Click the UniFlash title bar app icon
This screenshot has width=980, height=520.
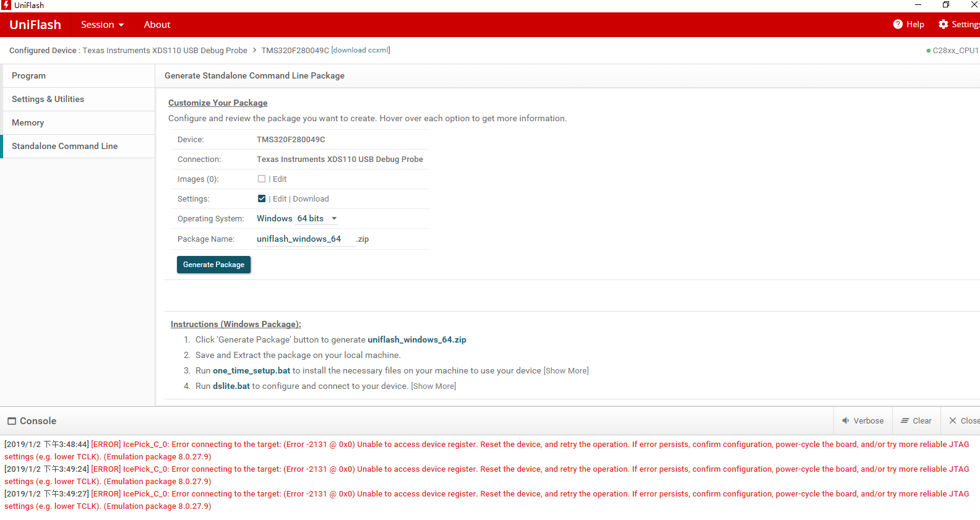[6, 5]
